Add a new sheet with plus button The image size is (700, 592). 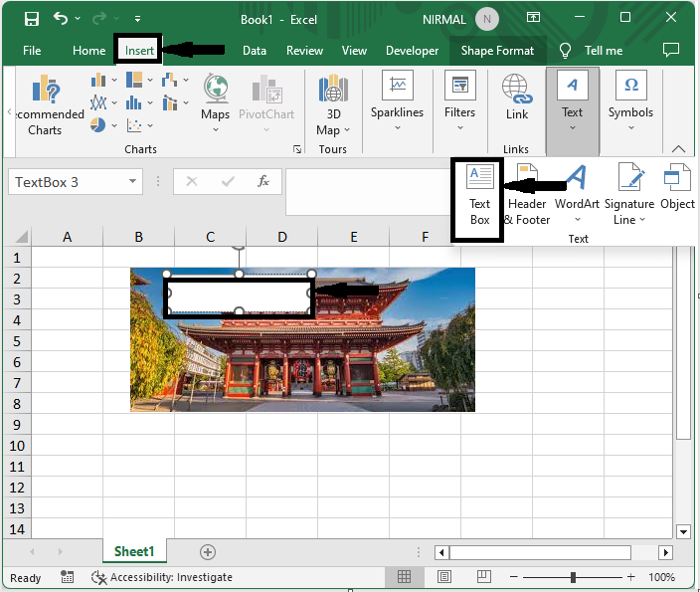pyautogui.click(x=208, y=551)
